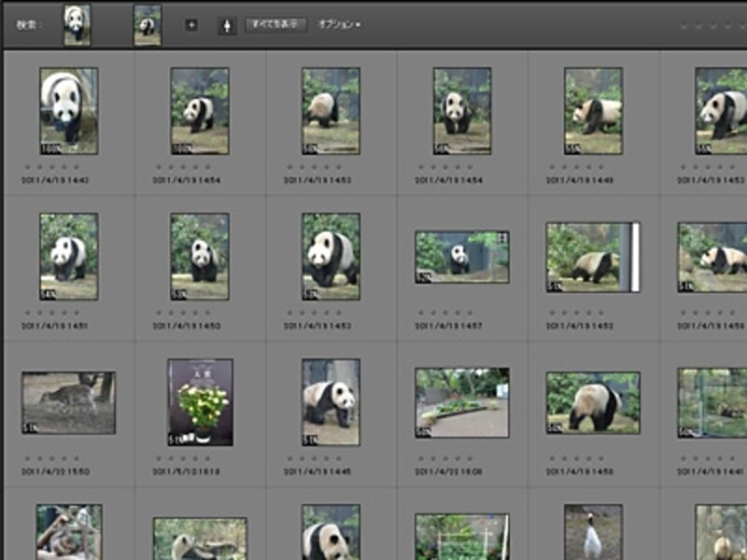Click the date 2011/4/22 15:08
This screenshot has height=560, width=747.
pos(448,471)
